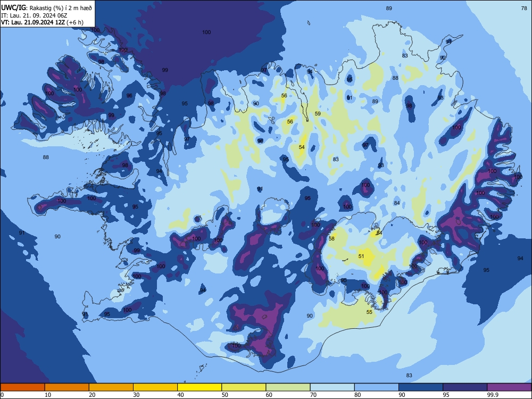Click the pale blue 70–80 legend swatch
532x399 pixels.
point(332,387)
